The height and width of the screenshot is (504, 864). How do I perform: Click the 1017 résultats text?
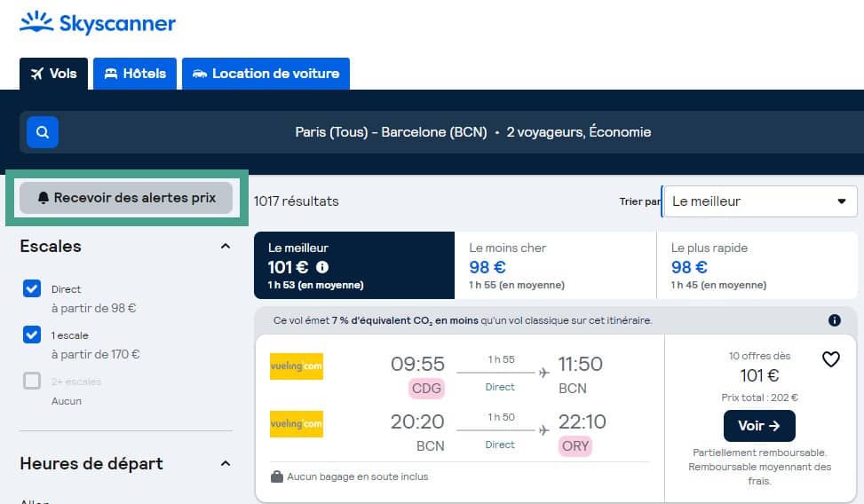(x=296, y=201)
